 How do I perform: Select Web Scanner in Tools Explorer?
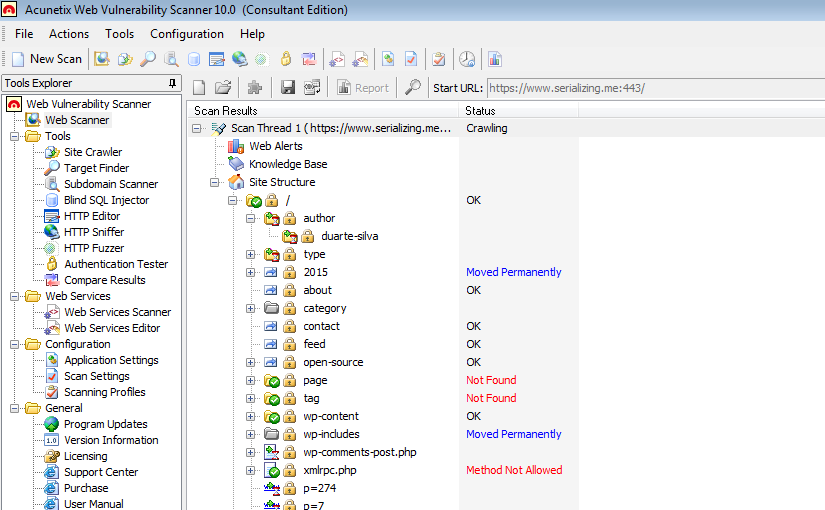click(x=77, y=120)
